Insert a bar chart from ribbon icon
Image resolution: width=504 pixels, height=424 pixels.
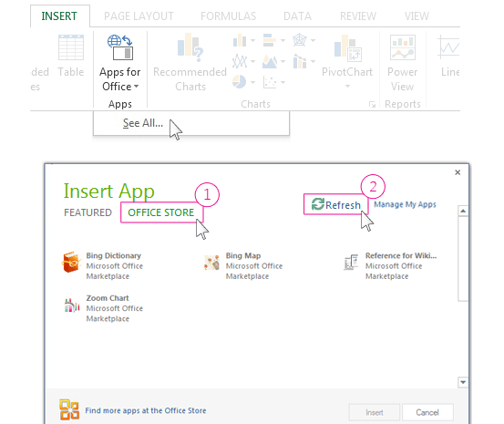click(x=270, y=40)
